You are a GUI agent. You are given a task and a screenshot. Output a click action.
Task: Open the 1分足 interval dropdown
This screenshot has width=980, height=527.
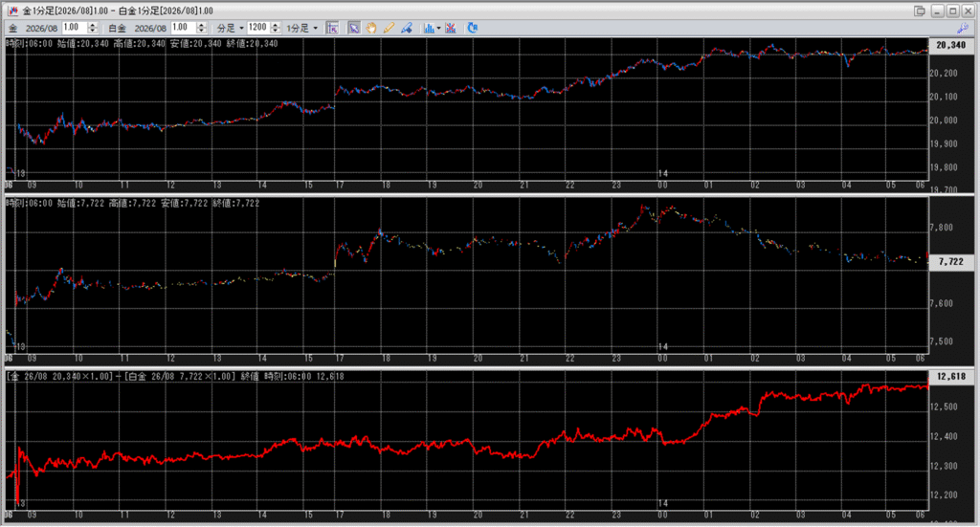pyautogui.click(x=302, y=28)
